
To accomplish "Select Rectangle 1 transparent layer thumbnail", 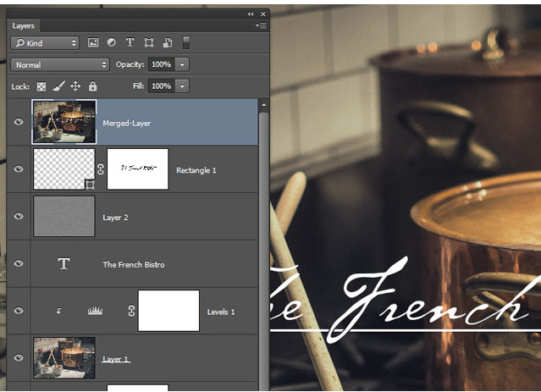I will pyautogui.click(x=64, y=169).
